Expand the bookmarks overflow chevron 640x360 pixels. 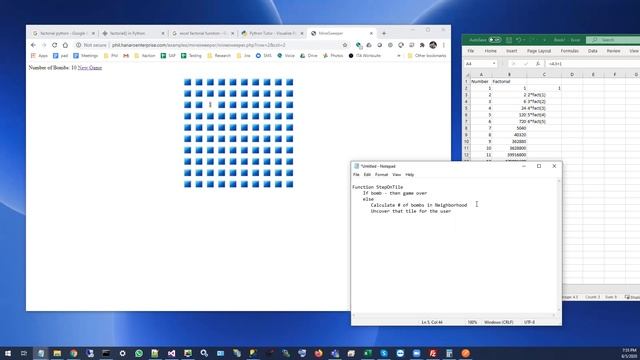click(399, 56)
